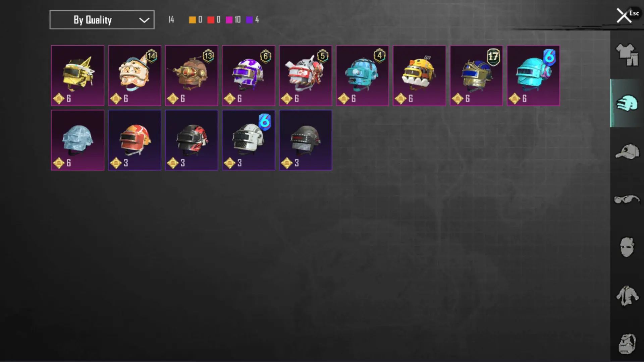This screenshot has height=362, width=644.
Task: Select the helmet with badge 14
Action: pos(135,75)
